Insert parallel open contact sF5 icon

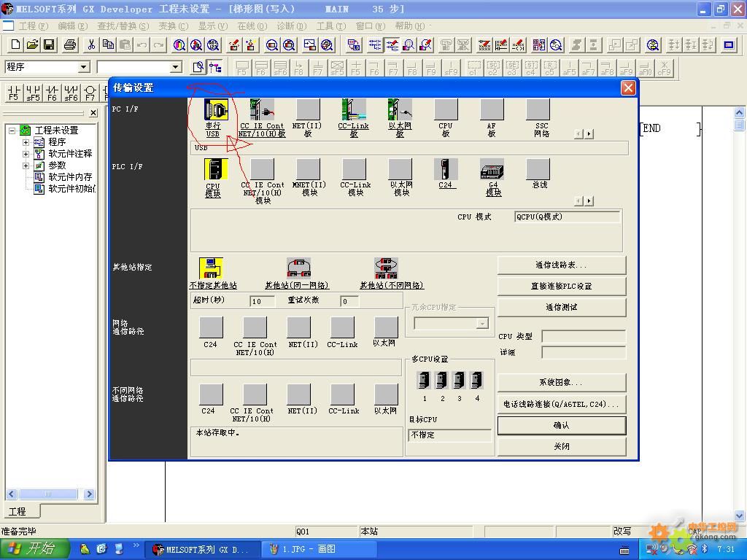32,93
